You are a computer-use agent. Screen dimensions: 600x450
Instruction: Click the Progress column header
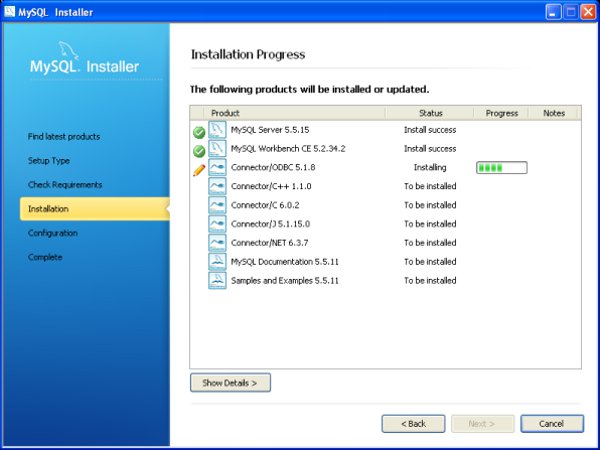click(x=502, y=113)
